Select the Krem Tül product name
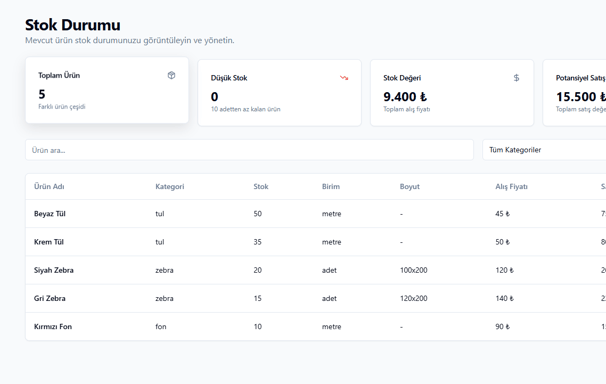 49,242
